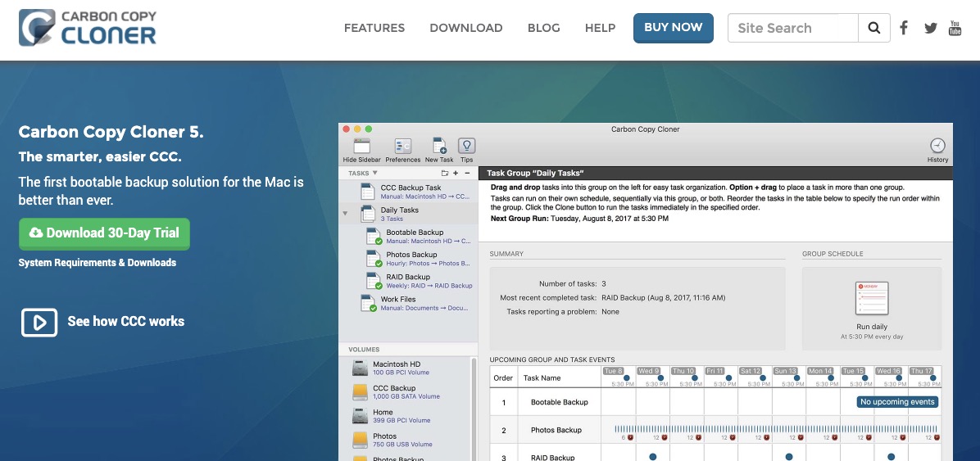Click the Carbon Copy Cloner logo
The height and width of the screenshot is (461, 980).
click(x=88, y=27)
